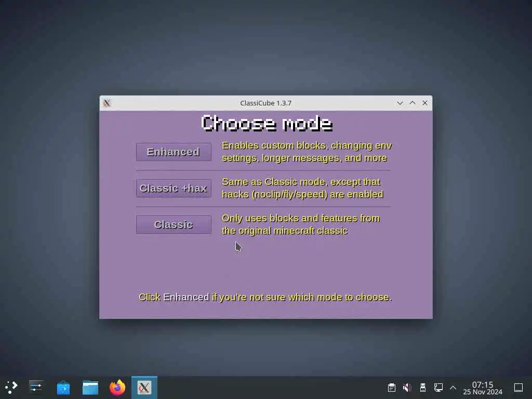532x399 pixels.
Task: Pick the Classic mode button
Action: click(x=174, y=224)
